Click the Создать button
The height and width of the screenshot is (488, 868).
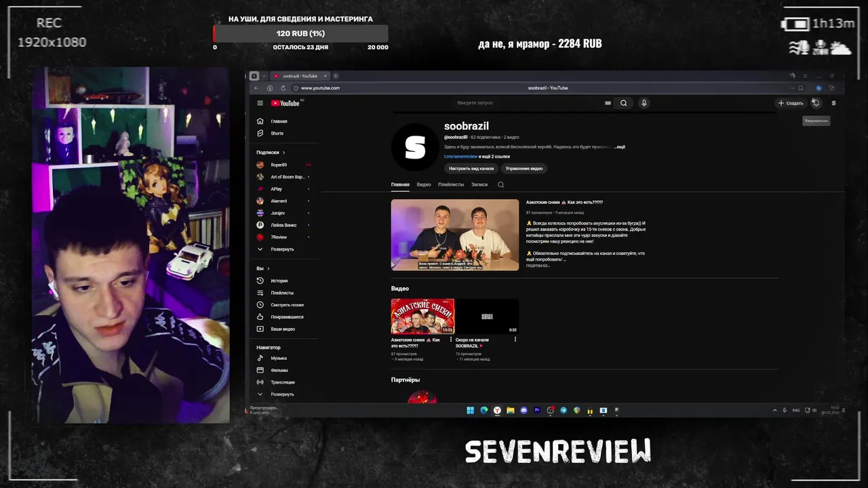click(791, 103)
